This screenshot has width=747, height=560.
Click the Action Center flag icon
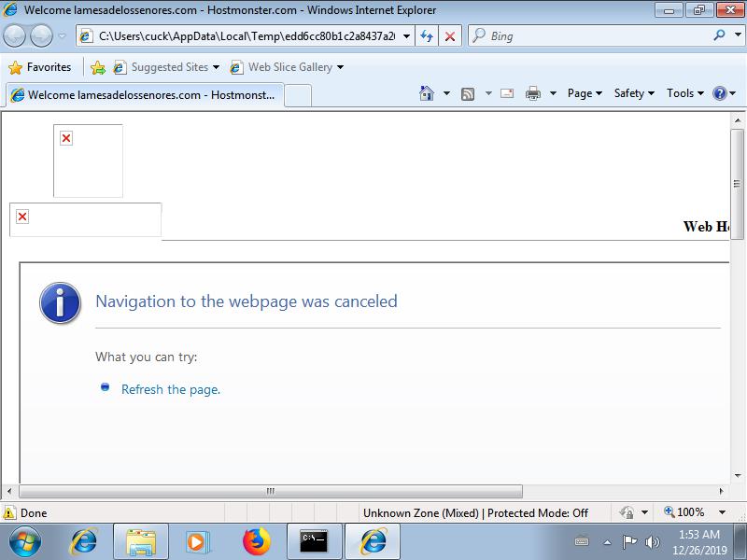click(x=629, y=541)
